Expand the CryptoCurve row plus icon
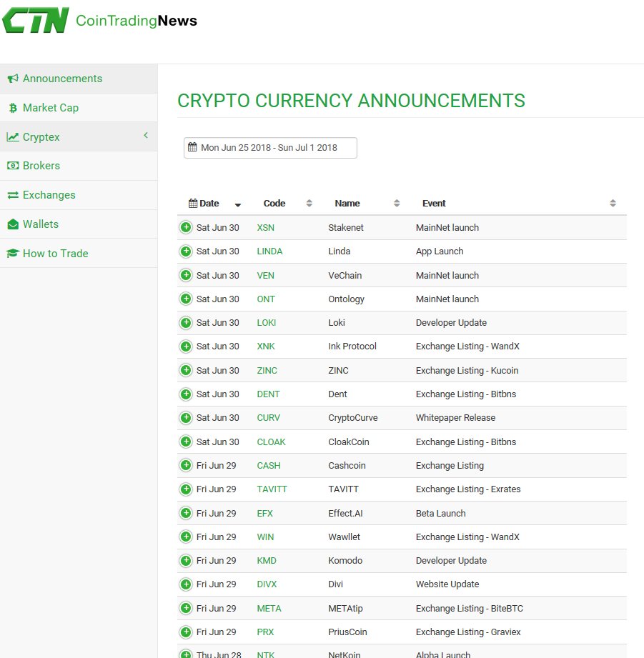644x658 pixels. (186, 417)
